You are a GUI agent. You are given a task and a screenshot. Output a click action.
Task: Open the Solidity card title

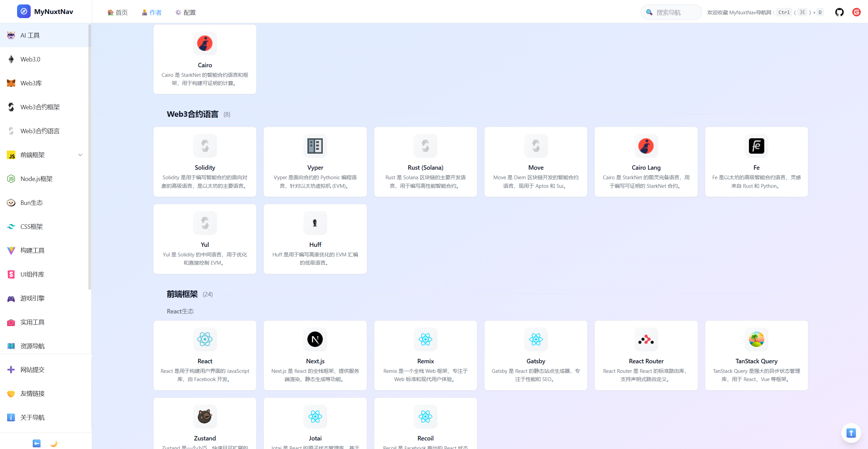click(x=205, y=168)
